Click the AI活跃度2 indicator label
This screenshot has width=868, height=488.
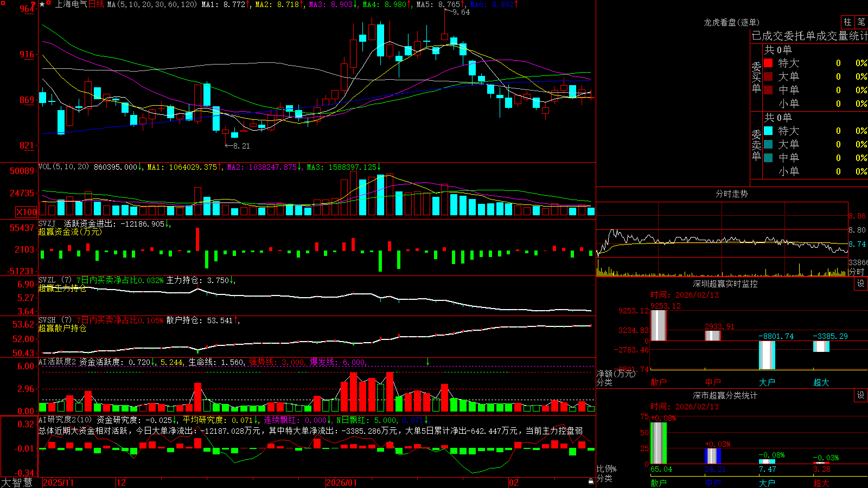click(x=58, y=362)
